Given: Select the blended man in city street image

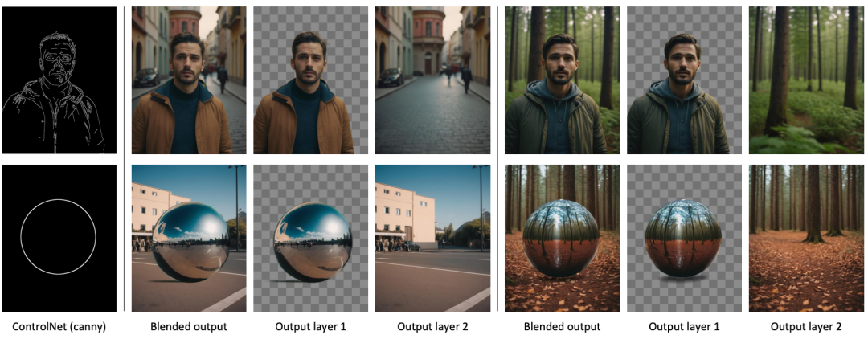Looking at the screenshot, I should click(x=189, y=80).
